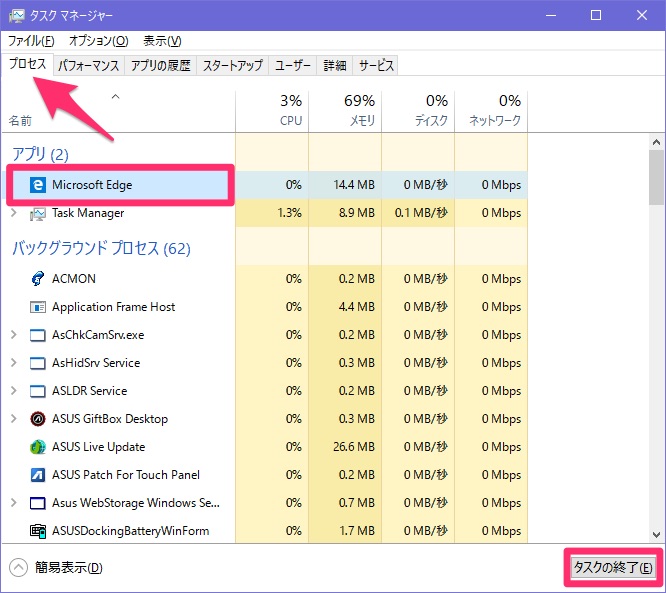Expand the ASUS GiftBox Desktop row
Screen dimensions: 666x593
pyautogui.click(x=14, y=419)
